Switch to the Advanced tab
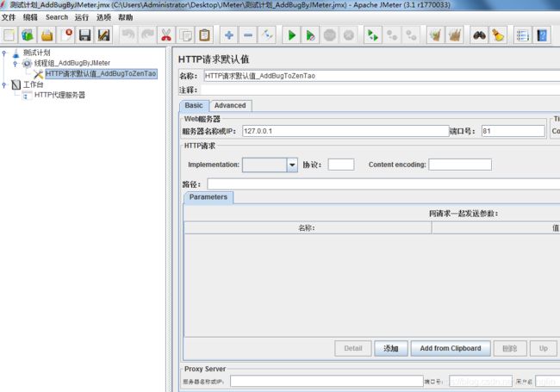Screen dimensions: 560x392 (230, 106)
